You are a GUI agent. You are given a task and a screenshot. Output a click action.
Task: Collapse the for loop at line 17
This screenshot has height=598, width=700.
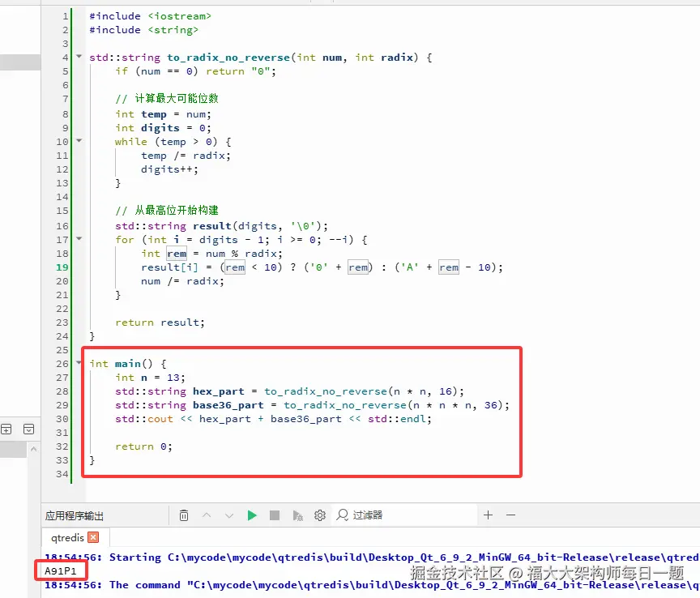click(x=79, y=239)
